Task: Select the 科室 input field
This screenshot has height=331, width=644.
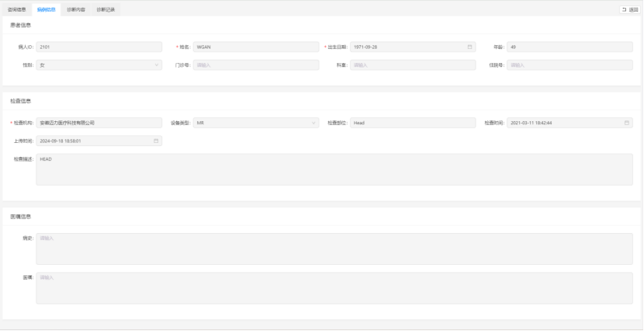Action: [x=412, y=65]
